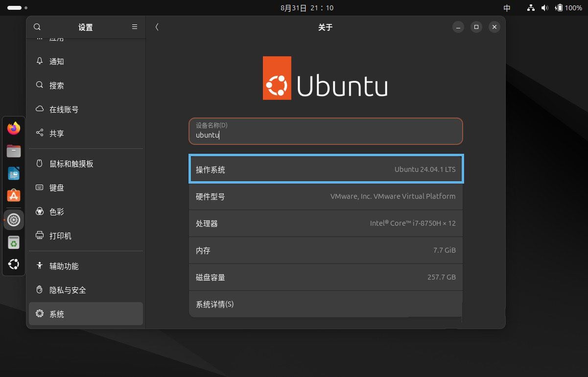588x377 pixels.
Task: Open the Trash from the dock
Action: point(14,242)
